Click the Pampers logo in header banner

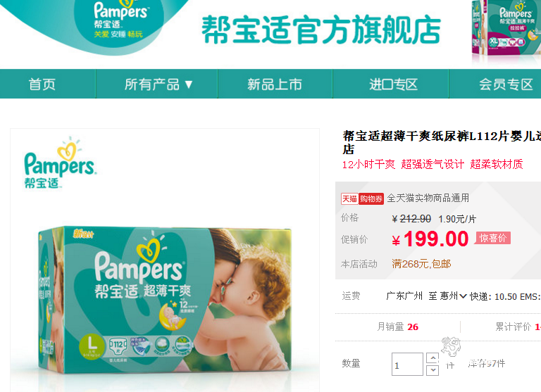120,20
